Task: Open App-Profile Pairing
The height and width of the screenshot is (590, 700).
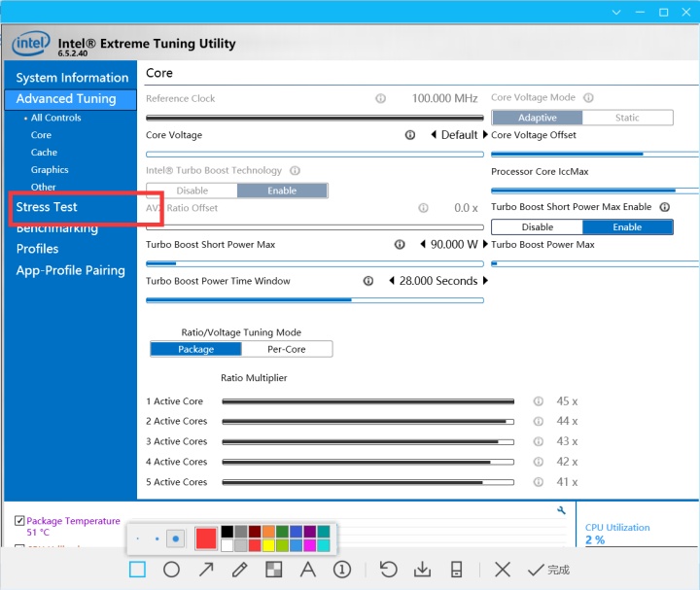Action: tap(71, 270)
